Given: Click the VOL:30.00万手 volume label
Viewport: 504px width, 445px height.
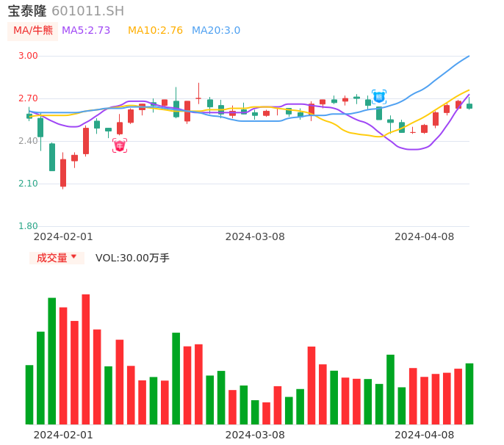Looking at the screenshot, I should (132, 258).
